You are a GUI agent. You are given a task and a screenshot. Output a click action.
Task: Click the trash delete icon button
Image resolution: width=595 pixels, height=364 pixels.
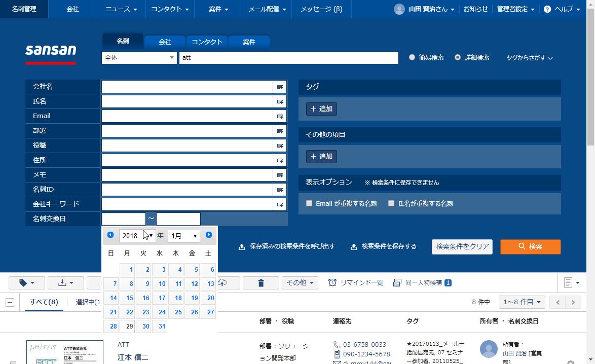[261, 283]
